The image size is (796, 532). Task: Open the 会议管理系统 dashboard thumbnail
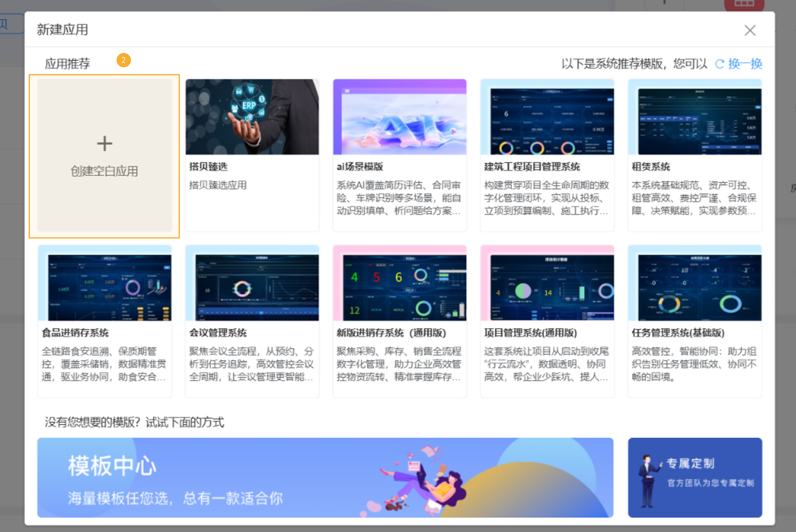252,283
